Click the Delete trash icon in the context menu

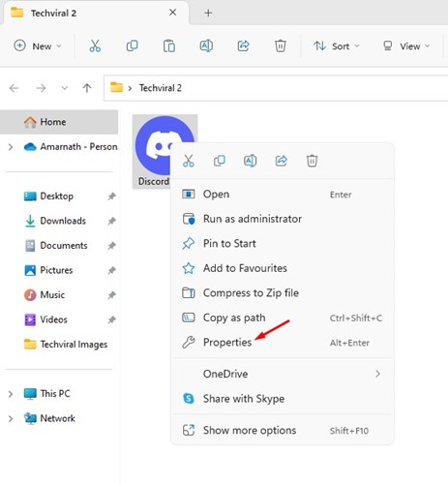[312, 161]
